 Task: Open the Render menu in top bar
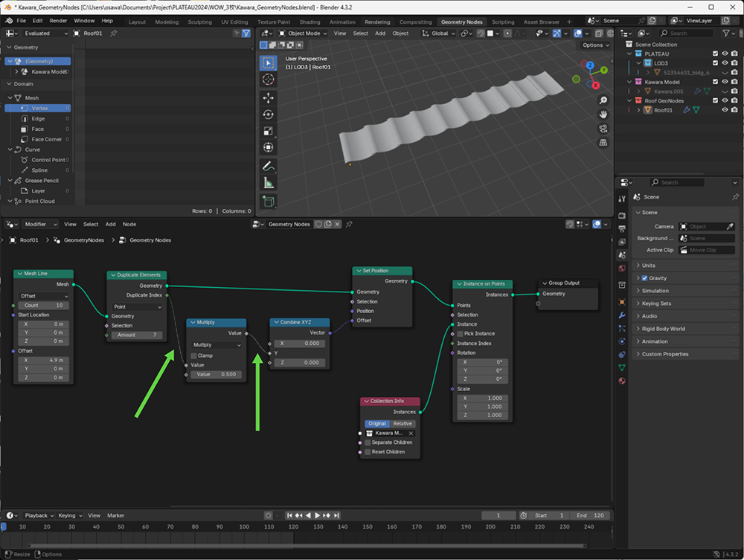58,21
